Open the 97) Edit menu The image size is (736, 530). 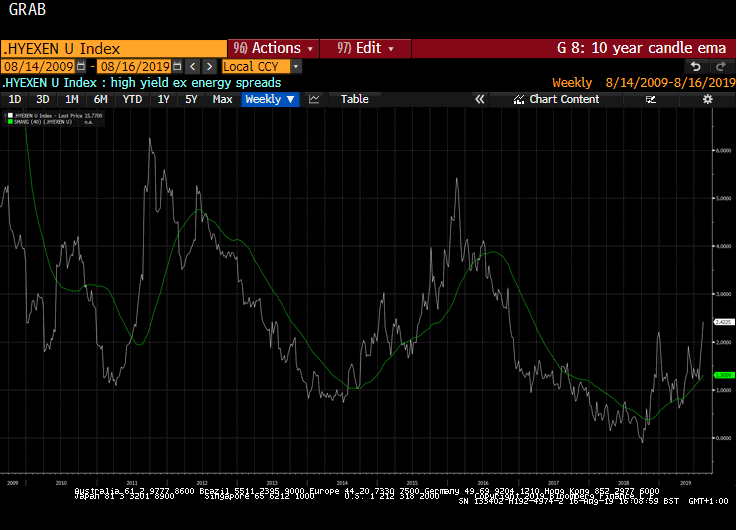coord(365,48)
